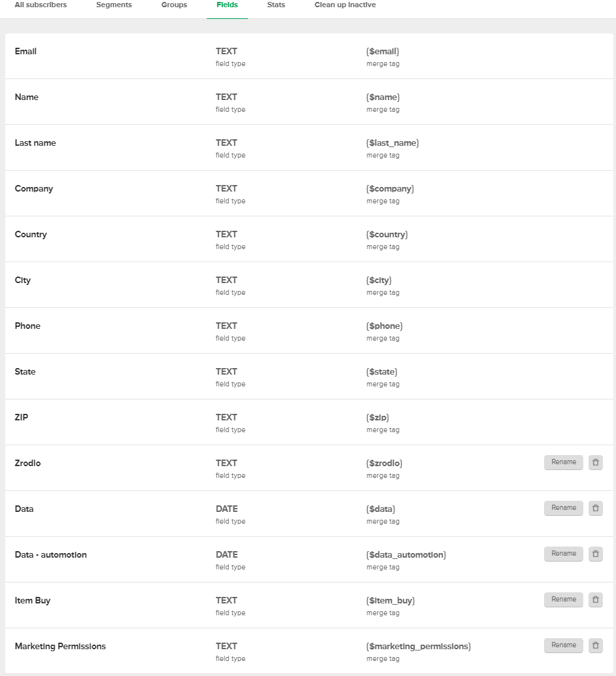
Task: Delete the Zrodlo field using trash icon
Action: (x=595, y=462)
